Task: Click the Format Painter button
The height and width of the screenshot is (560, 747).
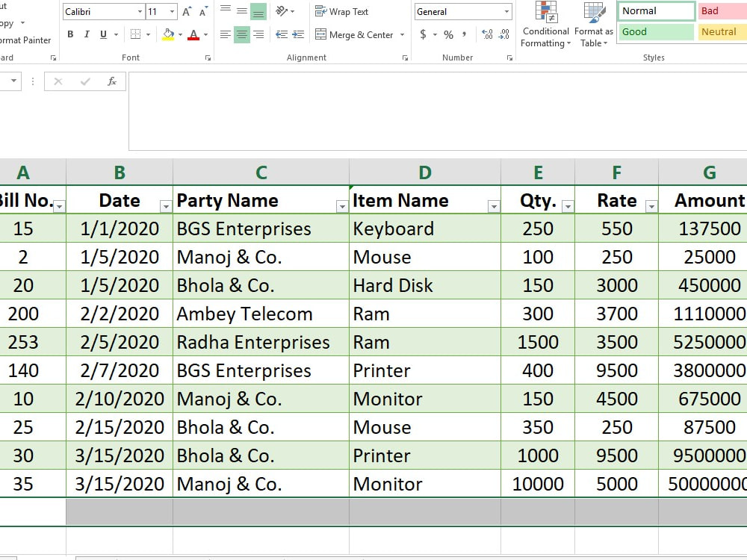Action: [x=25, y=40]
